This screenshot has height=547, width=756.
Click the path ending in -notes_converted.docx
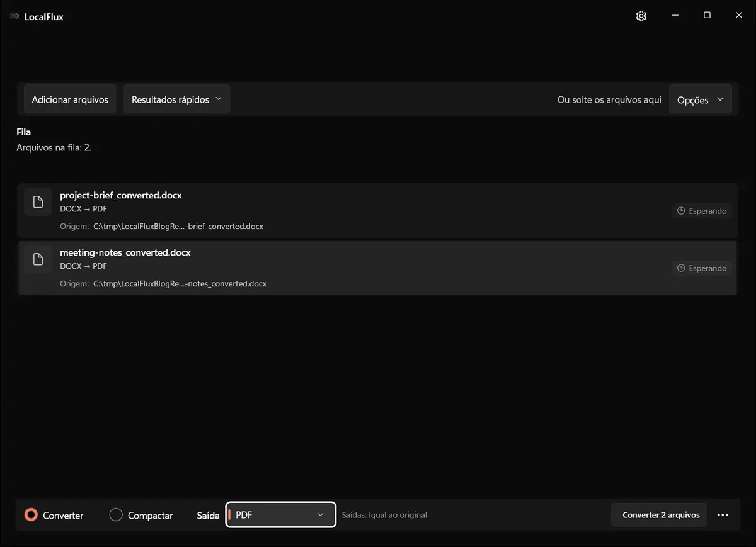[x=180, y=283]
